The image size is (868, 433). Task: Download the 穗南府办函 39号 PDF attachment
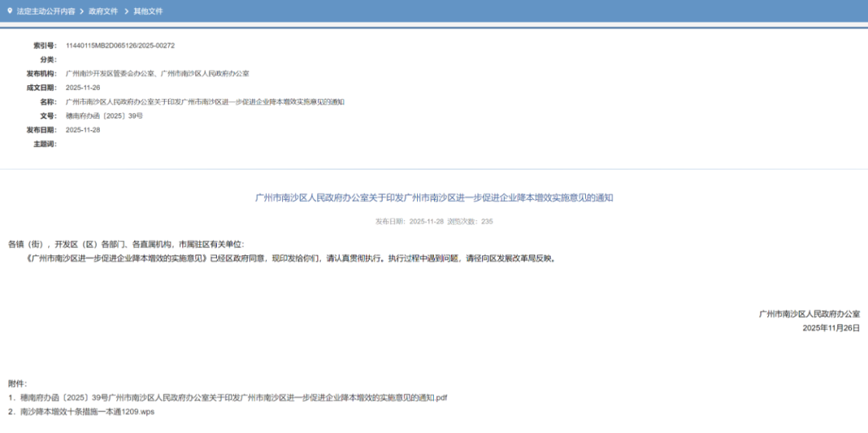233,398
